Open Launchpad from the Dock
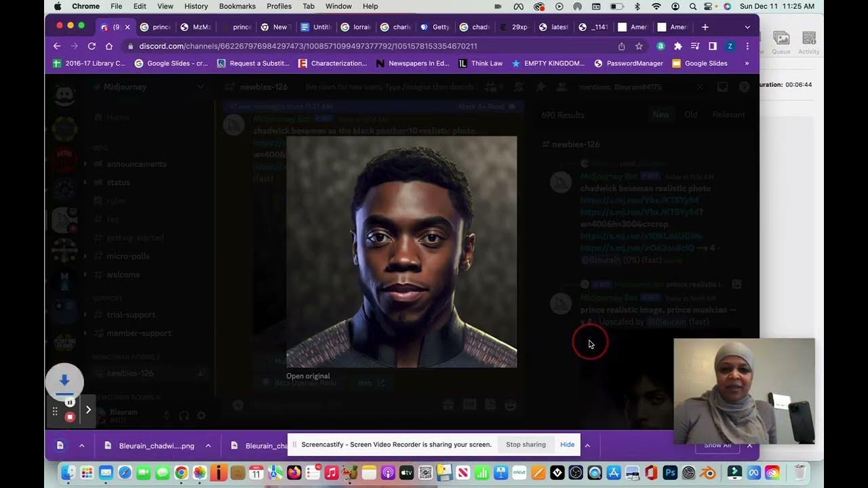Screen dimensions: 868x488 (87, 472)
